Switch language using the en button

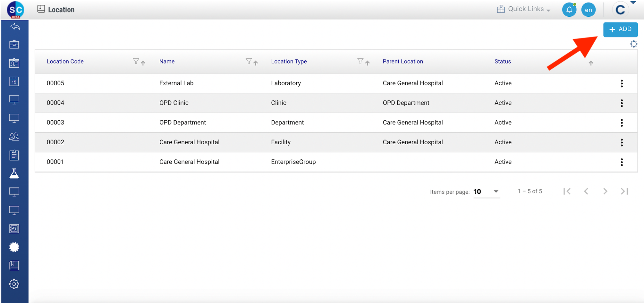pos(588,10)
